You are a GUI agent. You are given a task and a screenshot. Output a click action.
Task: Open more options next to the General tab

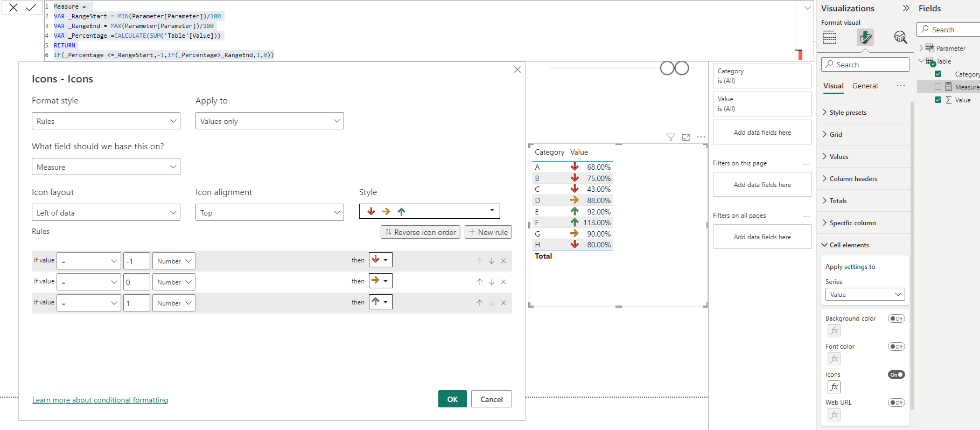pyautogui.click(x=901, y=86)
